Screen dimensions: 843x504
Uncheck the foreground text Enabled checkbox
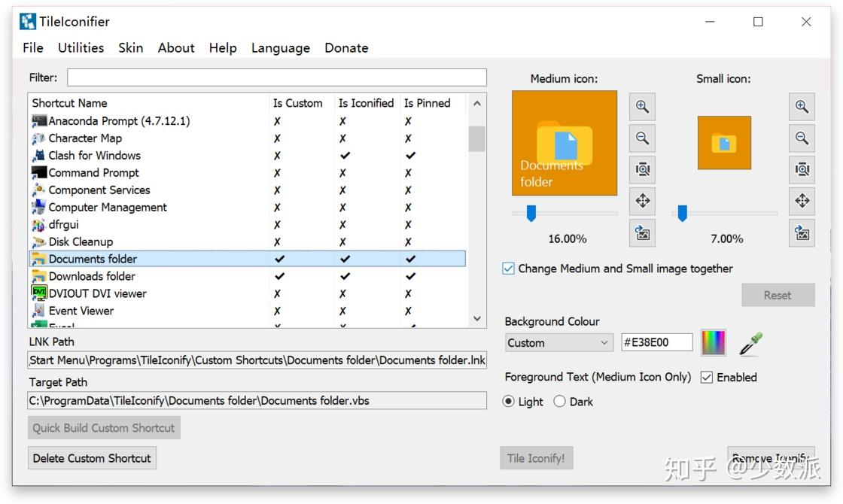[x=707, y=378]
